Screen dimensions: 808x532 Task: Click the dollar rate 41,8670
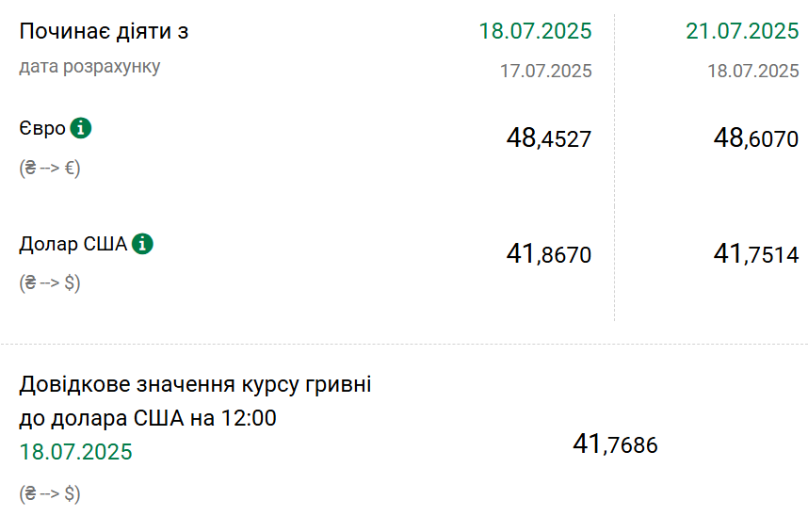tap(549, 253)
